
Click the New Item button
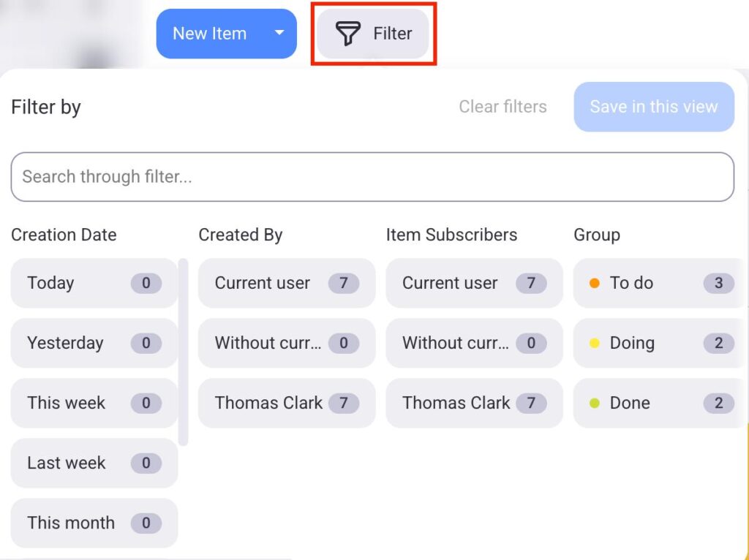209,34
